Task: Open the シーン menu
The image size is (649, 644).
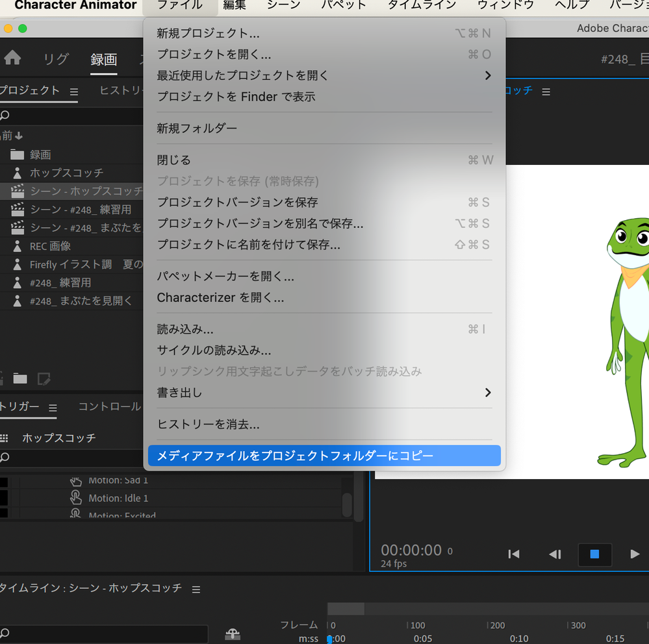Action: [283, 5]
